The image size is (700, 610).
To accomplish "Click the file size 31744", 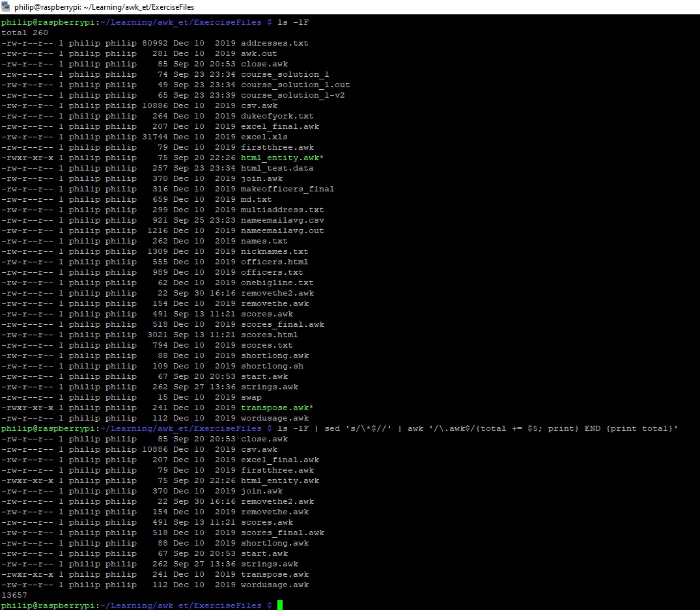I will coord(155,137).
